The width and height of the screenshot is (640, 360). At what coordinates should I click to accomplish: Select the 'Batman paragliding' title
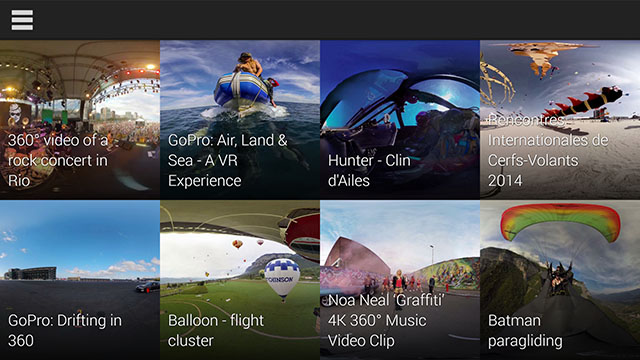(x=525, y=331)
